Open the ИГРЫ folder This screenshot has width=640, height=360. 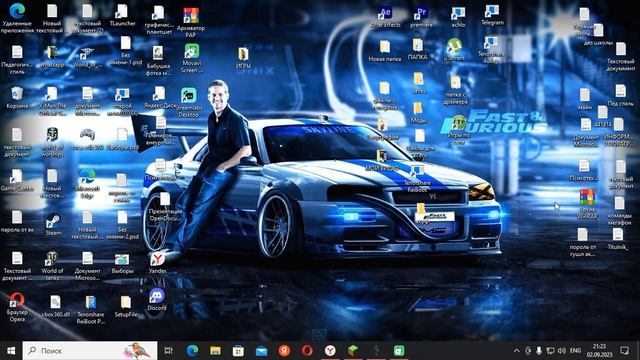(x=243, y=58)
